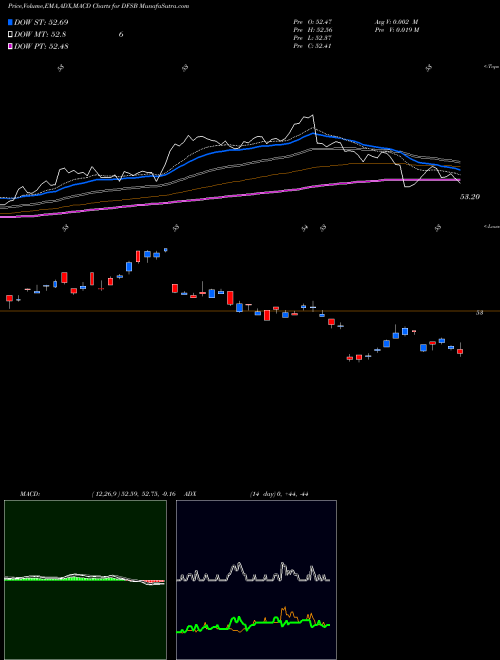Click the '<Lows' marker label
Screen dimensions: 500x660
click(x=491, y=226)
